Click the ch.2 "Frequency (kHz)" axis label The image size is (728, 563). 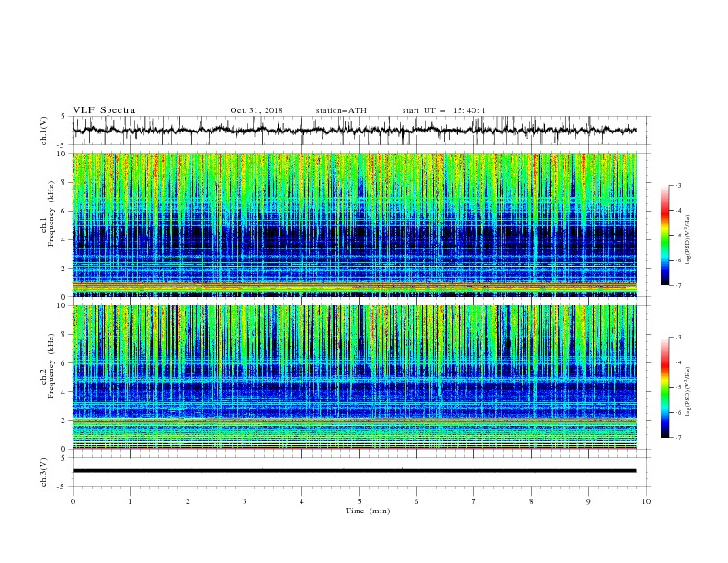click(x=51, y=366)
